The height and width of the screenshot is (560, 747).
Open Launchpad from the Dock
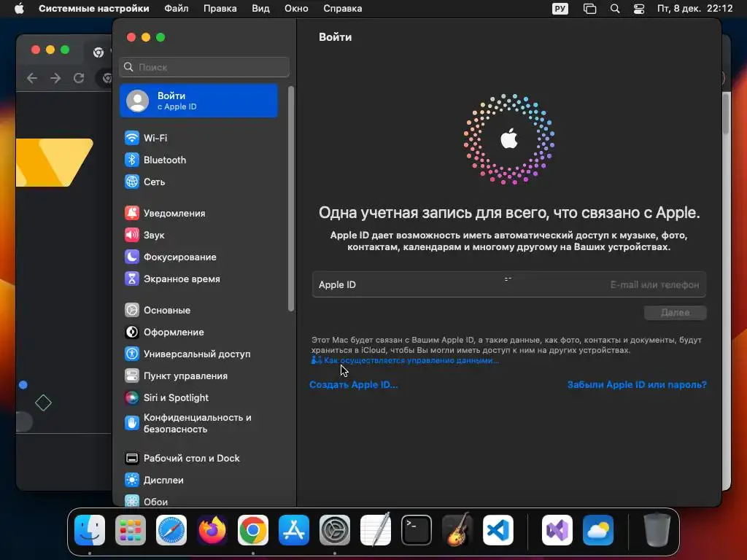(x=131, y=530)
